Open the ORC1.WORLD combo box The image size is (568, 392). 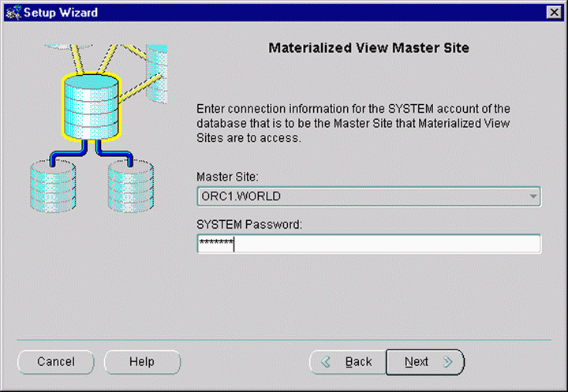(x=363, y=196)
